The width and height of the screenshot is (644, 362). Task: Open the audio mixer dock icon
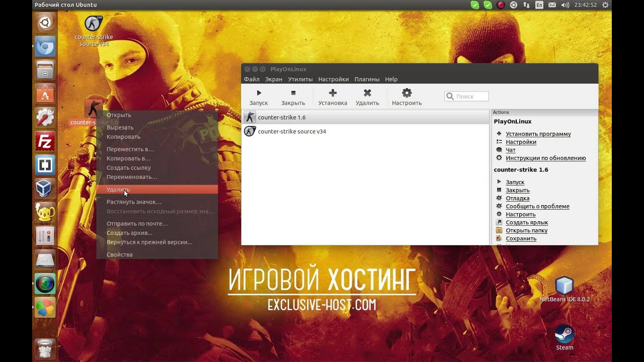pos(45,236)
